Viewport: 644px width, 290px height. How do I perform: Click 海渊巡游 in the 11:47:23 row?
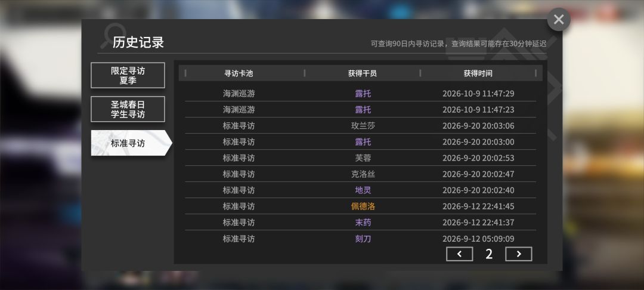pyautogui.click(x=239, y=110)
